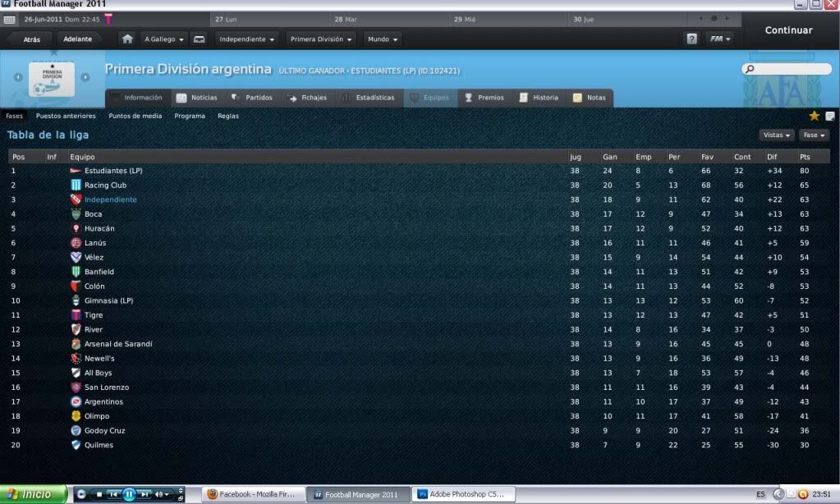Pause the media player in taskbar

129,494
